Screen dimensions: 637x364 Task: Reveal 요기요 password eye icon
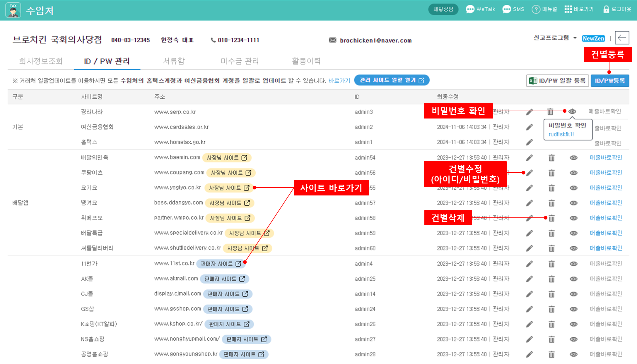pos(573,188)
